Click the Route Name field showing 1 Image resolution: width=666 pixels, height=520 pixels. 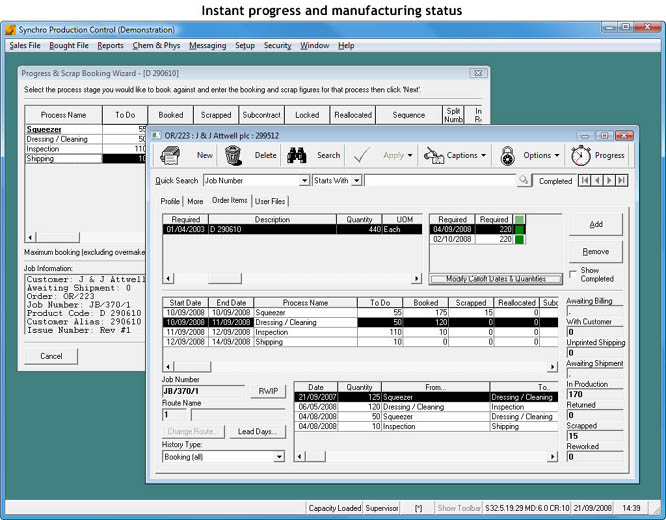(174, 415)
